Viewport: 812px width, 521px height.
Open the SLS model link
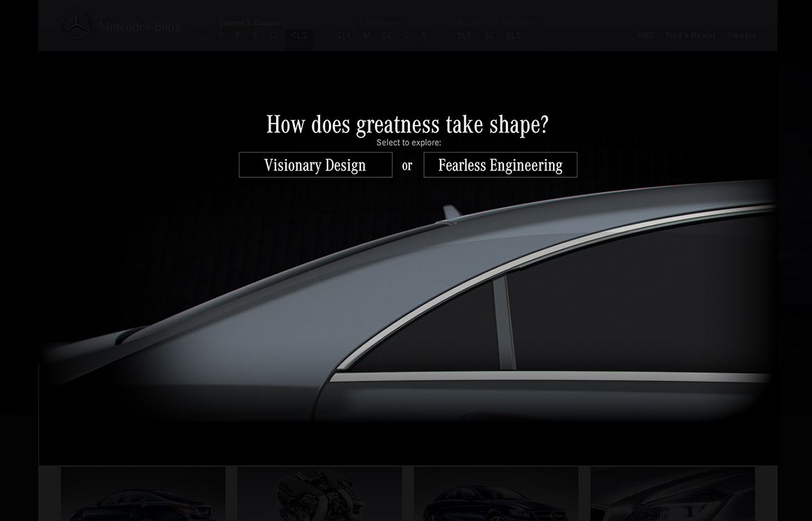513,35
